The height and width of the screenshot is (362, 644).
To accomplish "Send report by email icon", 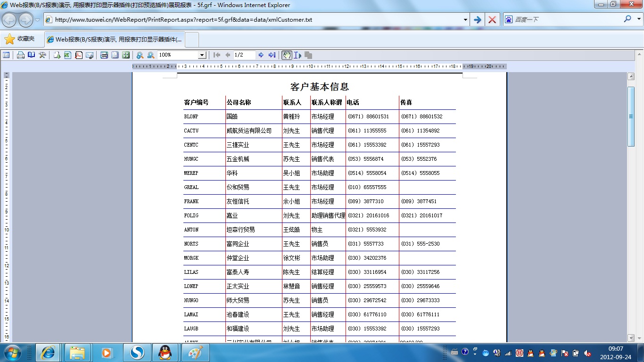I will coord(90,55).
